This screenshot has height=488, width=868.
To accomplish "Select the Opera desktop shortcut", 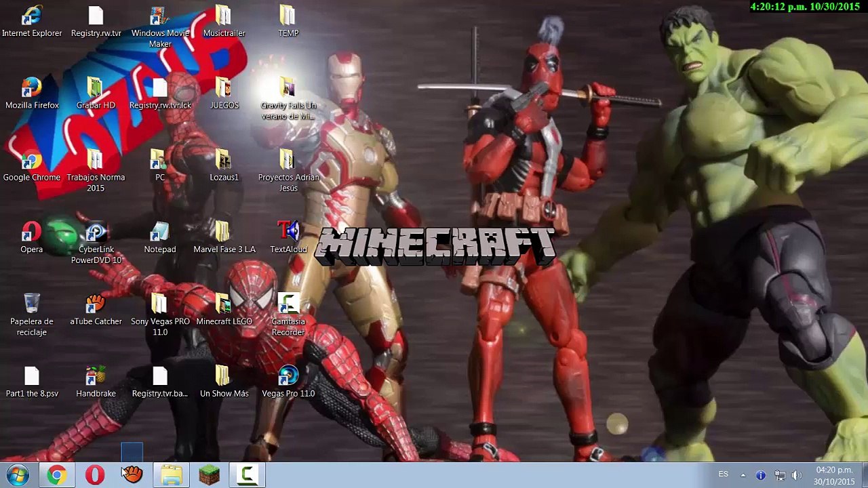I will (32, 238).
